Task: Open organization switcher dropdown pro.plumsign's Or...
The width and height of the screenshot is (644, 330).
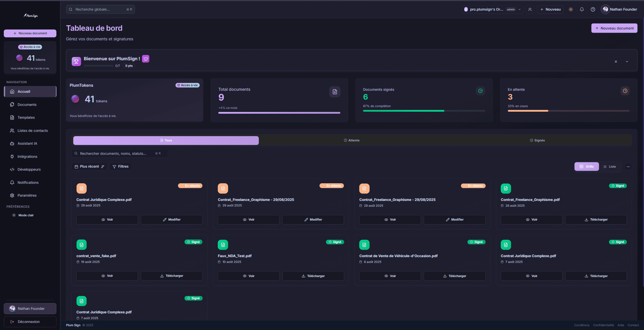Action: 493,9
